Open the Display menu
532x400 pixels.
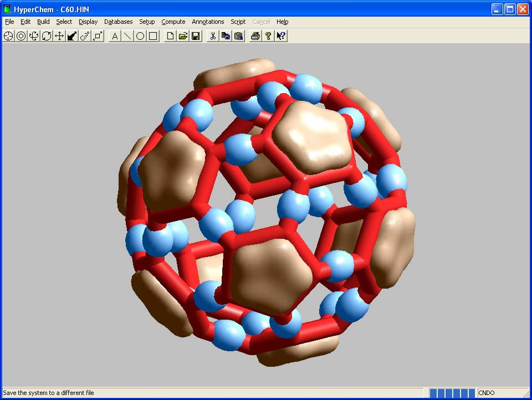click(88, 22)
